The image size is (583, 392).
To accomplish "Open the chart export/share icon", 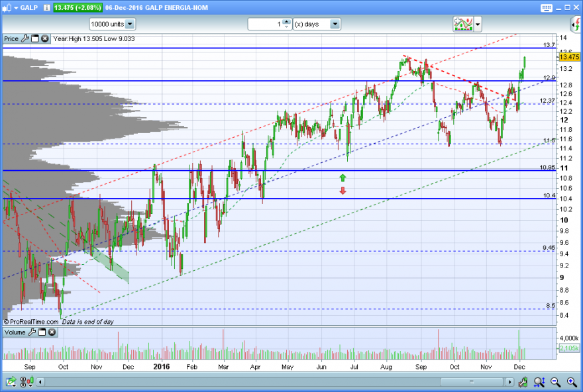I will [11, 381].
